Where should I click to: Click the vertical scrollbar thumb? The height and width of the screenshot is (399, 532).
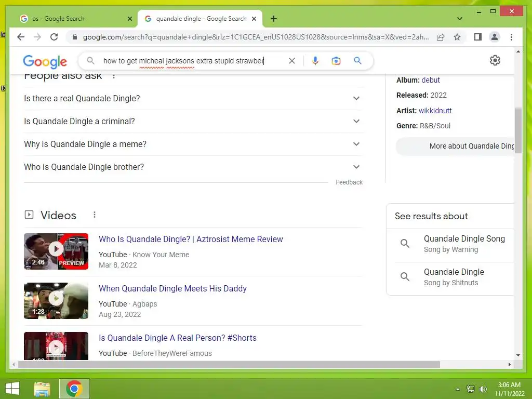(518, 130)
